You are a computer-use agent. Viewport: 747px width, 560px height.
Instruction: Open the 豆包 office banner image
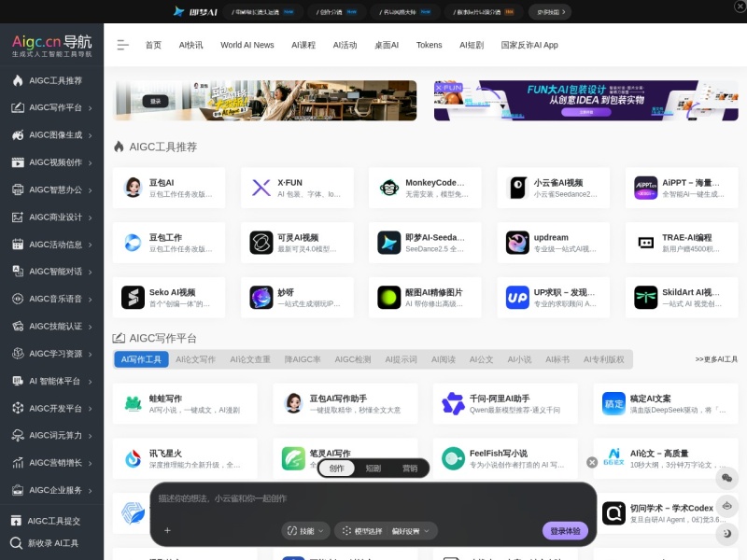[x=264, y=101]
